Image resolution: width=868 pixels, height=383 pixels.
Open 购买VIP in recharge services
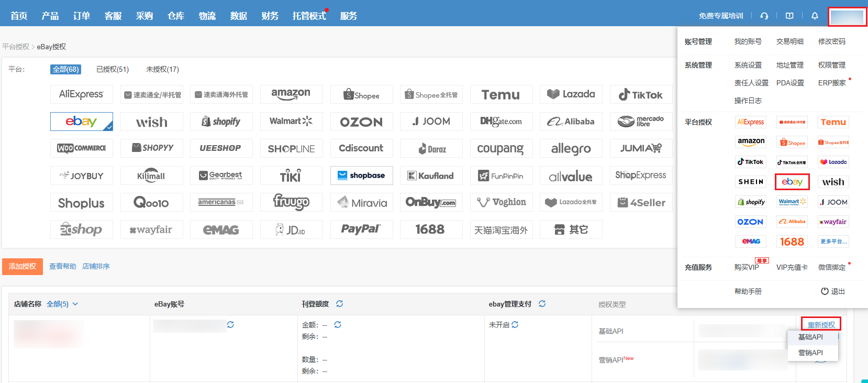pyautogui.click(x=747, y=267)
